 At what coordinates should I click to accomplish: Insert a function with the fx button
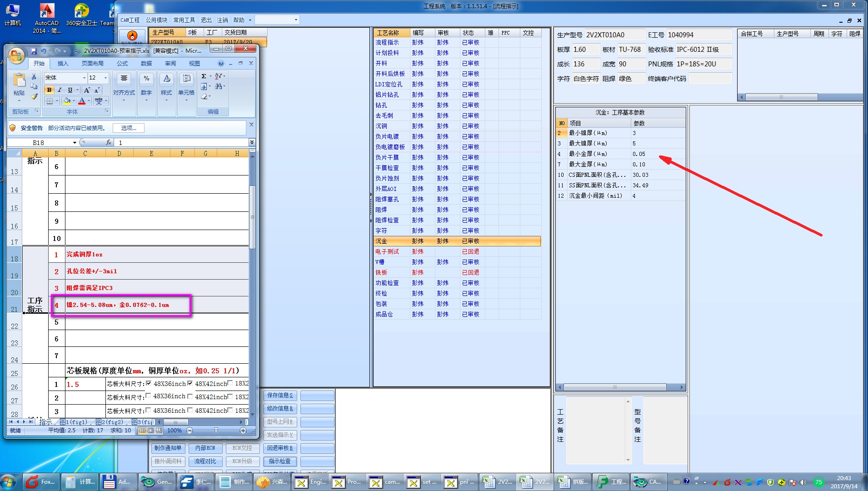coord(109,142)
